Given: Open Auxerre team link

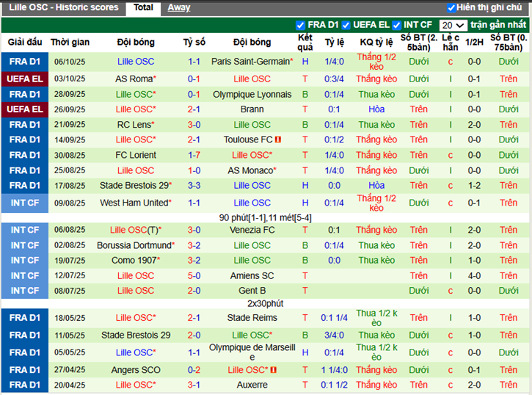Looking at the screenshot, I should [252, 385].
